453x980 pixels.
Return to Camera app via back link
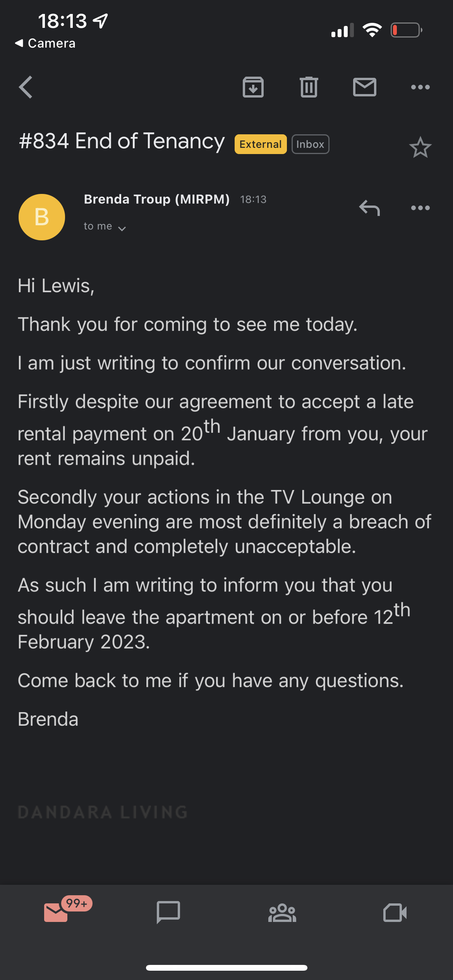click(x=45, y=43)
